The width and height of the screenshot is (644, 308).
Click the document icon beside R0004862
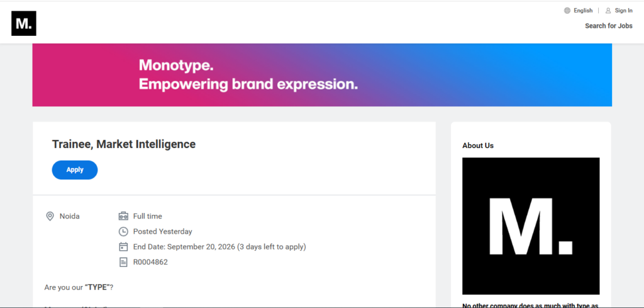(x=123, y=262)
